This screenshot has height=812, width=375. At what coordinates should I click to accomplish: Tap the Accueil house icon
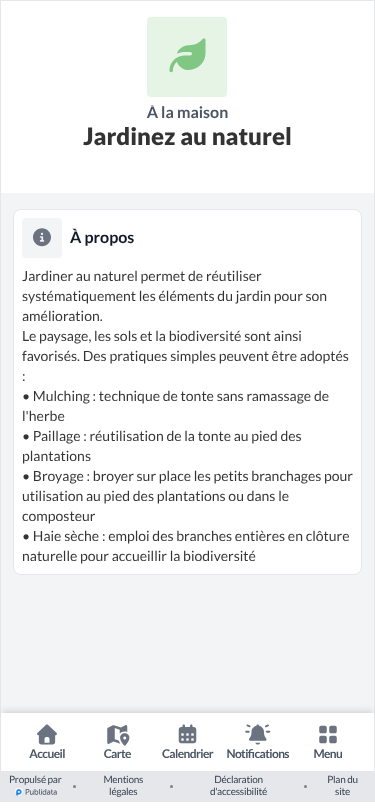coord(47,734)
